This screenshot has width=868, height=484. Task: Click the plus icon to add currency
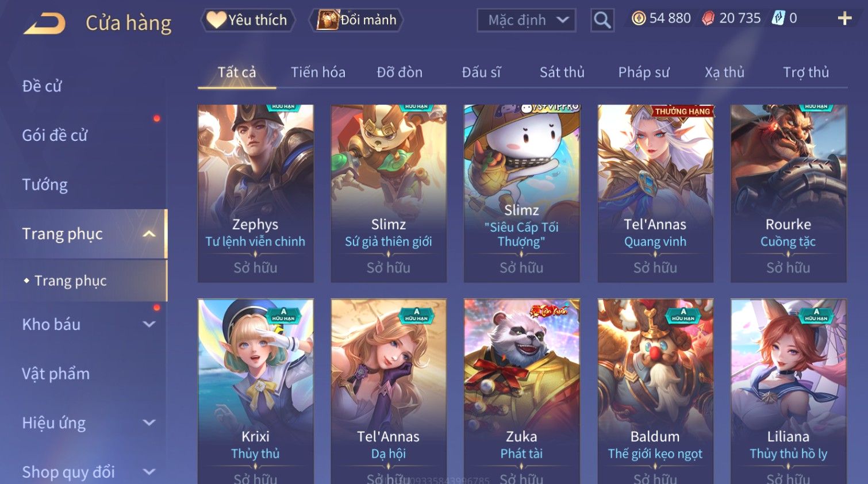click(x=844, y=18)
